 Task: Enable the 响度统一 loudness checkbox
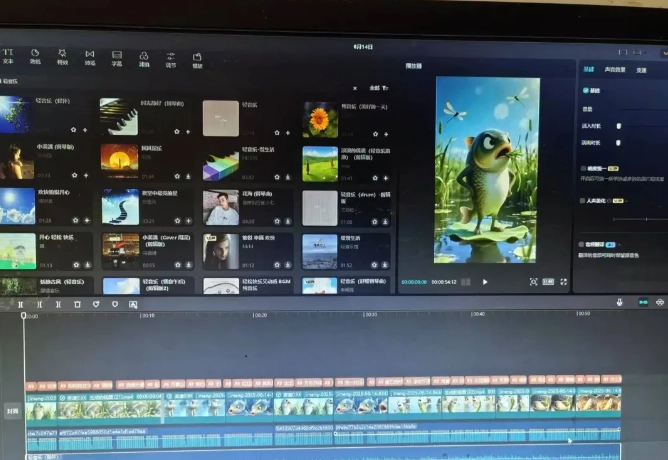(583, 168)
